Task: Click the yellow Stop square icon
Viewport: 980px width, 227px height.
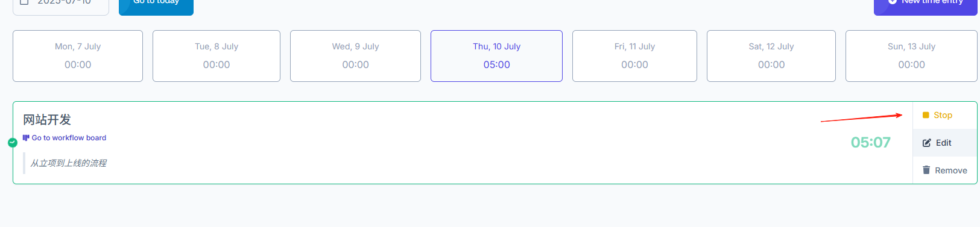Action: tap(926, 115)
